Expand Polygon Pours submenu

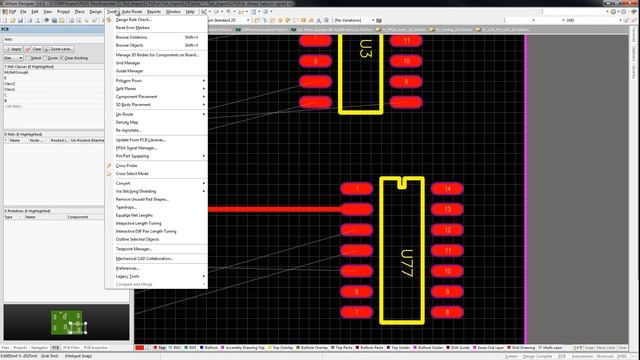click(156, 80)
